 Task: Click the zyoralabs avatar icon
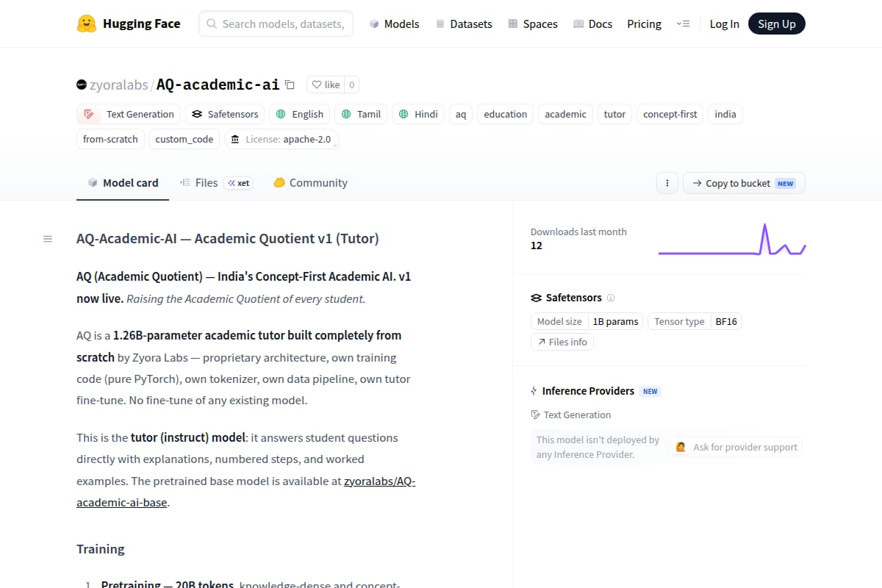[x=82, y=85]
